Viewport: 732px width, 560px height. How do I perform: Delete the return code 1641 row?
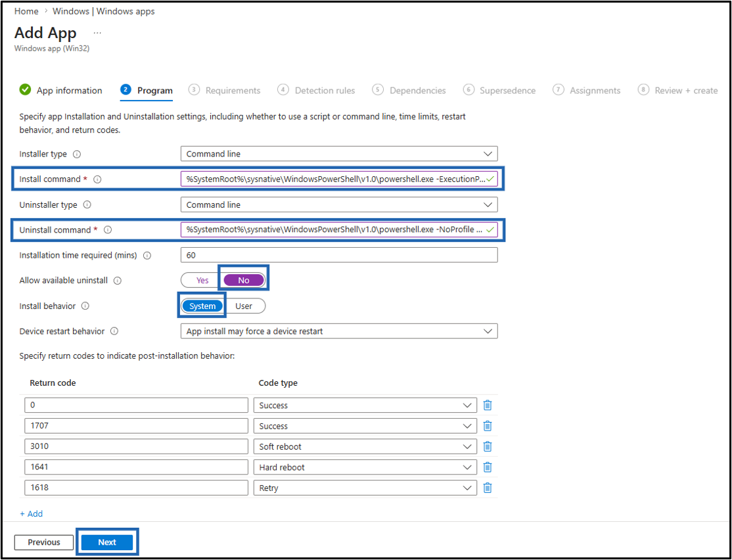click(x=488, y=467)
